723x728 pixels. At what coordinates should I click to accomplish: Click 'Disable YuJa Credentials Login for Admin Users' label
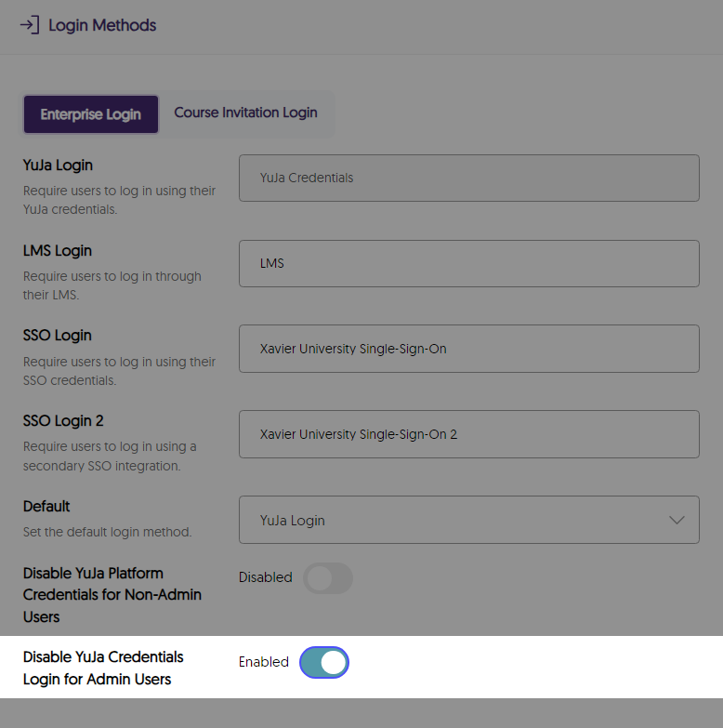[103, 668]
